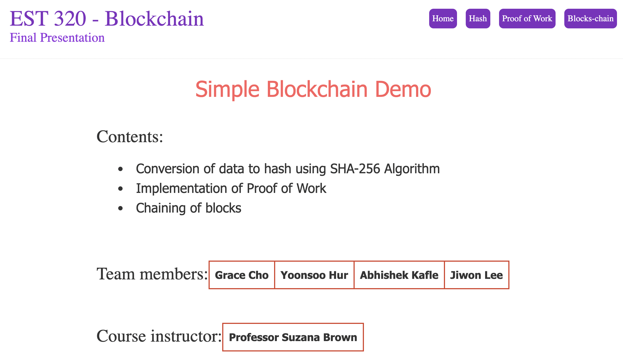Click the 'Contents:' heading
Image resolution: width=623 pixels, height=364 pixels.
(130, 136)
